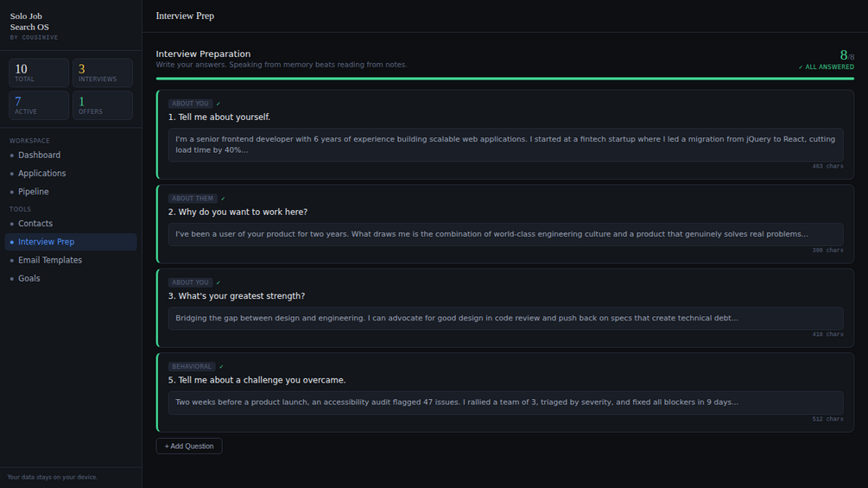This screenshot has height=488, width=868.
Task: Click the checkmark beside the ABOUT THEM tag
Action: pos(223,199)
